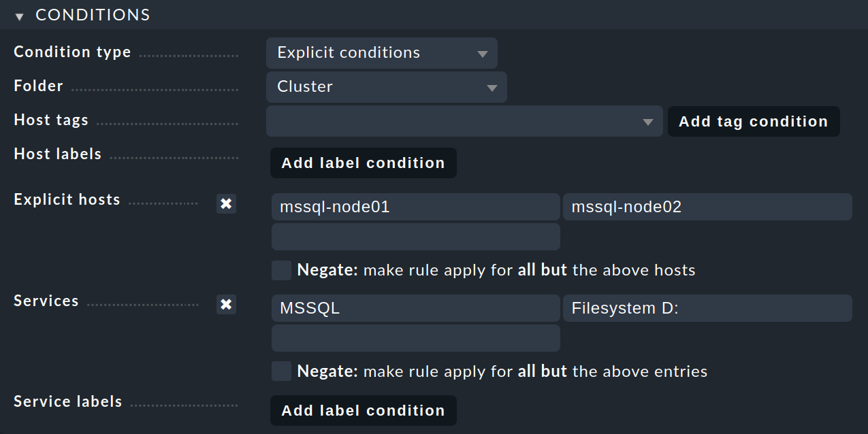Select the mssql-node02 host field
This screenshot has width=868, height=434.
[x=707, y=207]
